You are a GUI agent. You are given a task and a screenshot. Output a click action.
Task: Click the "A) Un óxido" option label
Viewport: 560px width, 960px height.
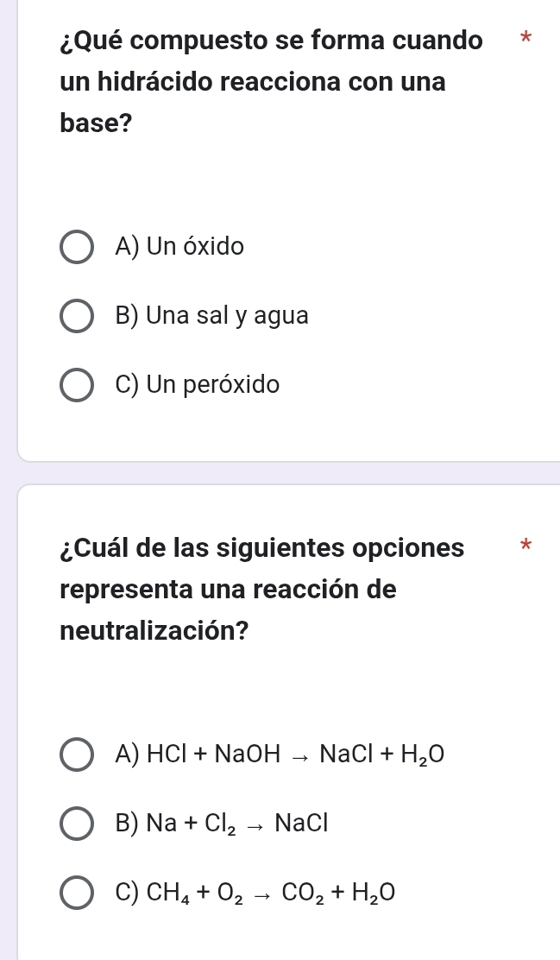tap(179, 248)
